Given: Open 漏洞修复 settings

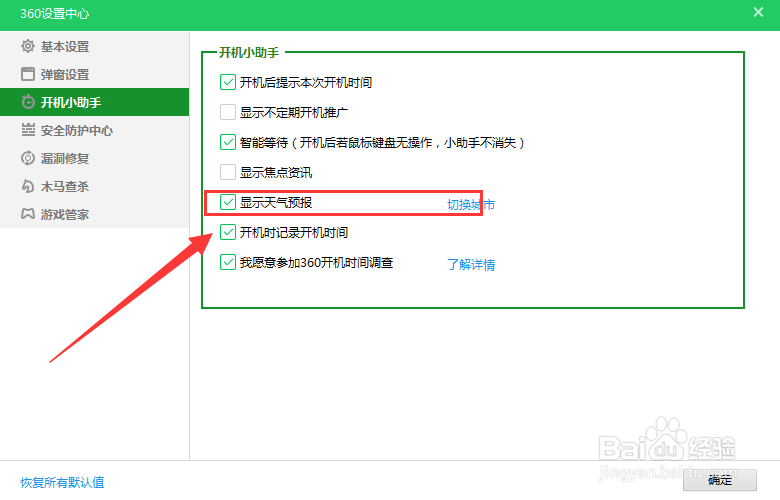Looking at the screenshot, I should click(95, 158).
